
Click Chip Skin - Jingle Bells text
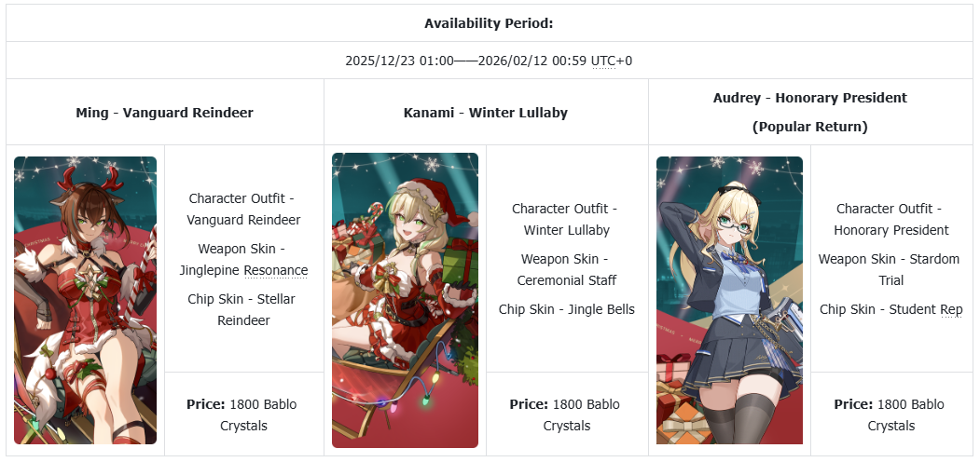click(566, 309)
